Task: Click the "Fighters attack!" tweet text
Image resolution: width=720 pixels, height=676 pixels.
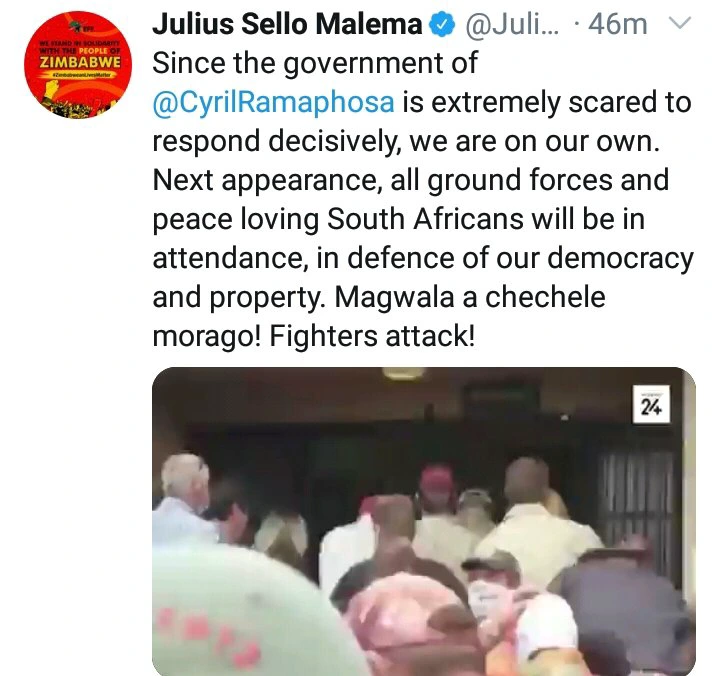Action: pyautogui.click(x=372, y=336)
